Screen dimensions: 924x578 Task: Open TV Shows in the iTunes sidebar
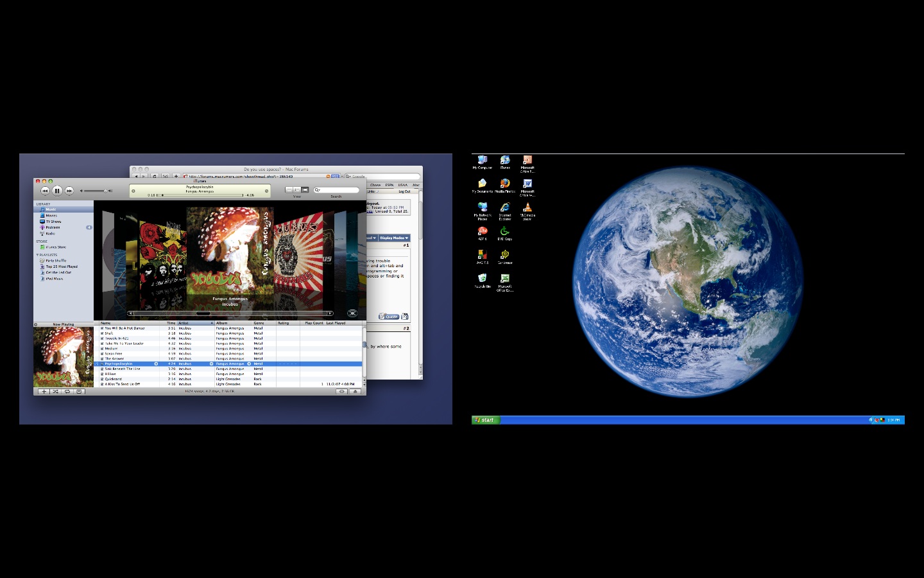click(x=64, y=222)
